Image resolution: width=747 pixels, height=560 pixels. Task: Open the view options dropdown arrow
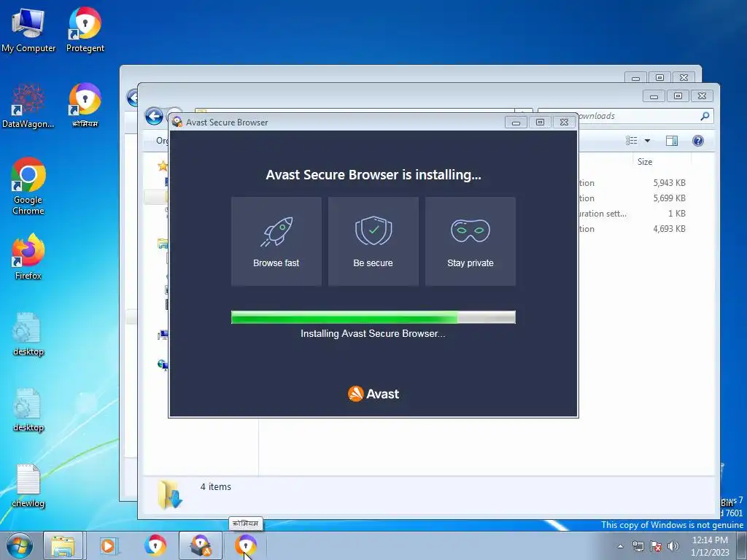point(648,141)
